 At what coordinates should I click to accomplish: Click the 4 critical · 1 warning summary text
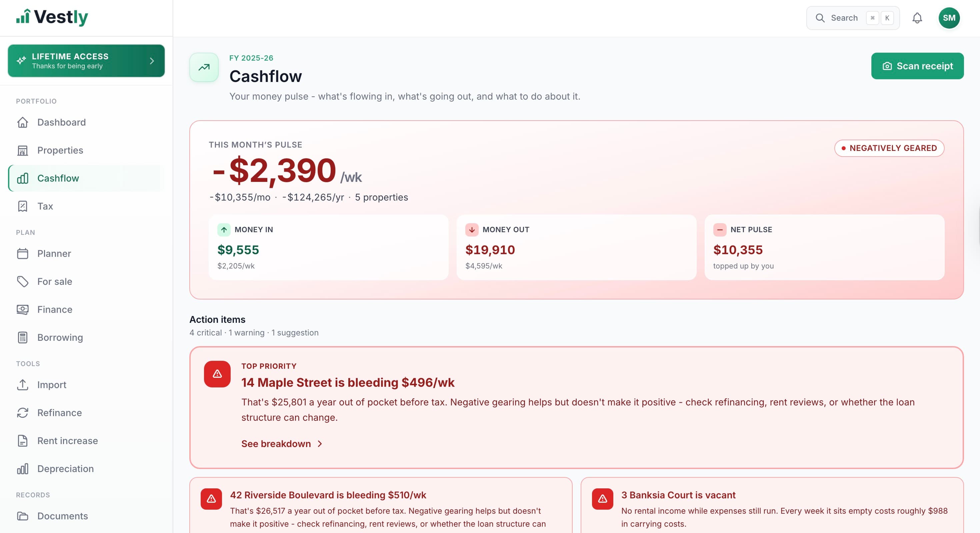pos(254,333)
